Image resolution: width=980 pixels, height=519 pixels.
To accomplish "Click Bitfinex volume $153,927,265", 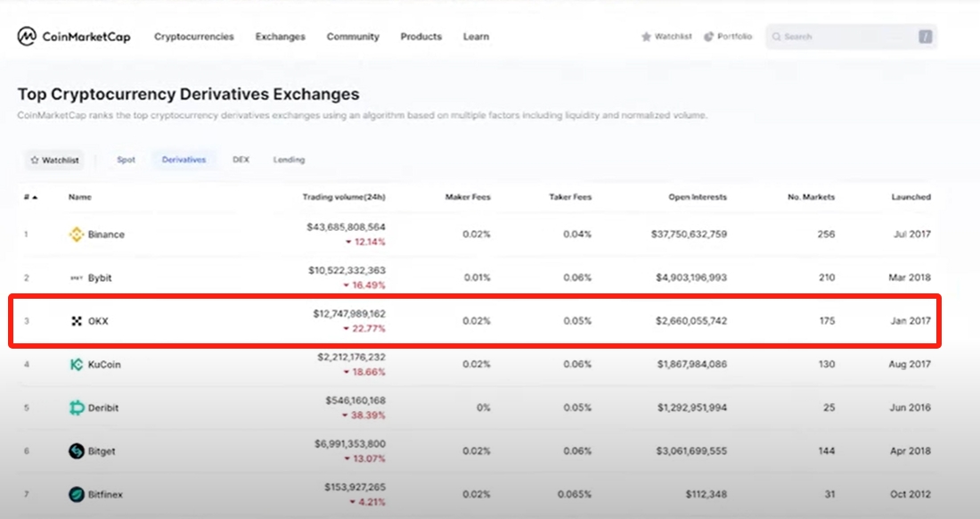I will click(355, 487).
